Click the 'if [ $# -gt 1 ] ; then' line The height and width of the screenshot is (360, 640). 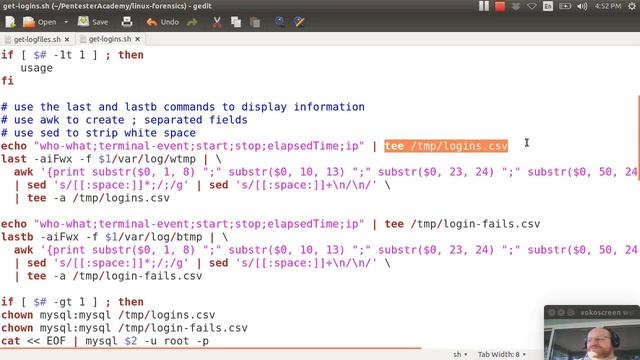[72, 302]
